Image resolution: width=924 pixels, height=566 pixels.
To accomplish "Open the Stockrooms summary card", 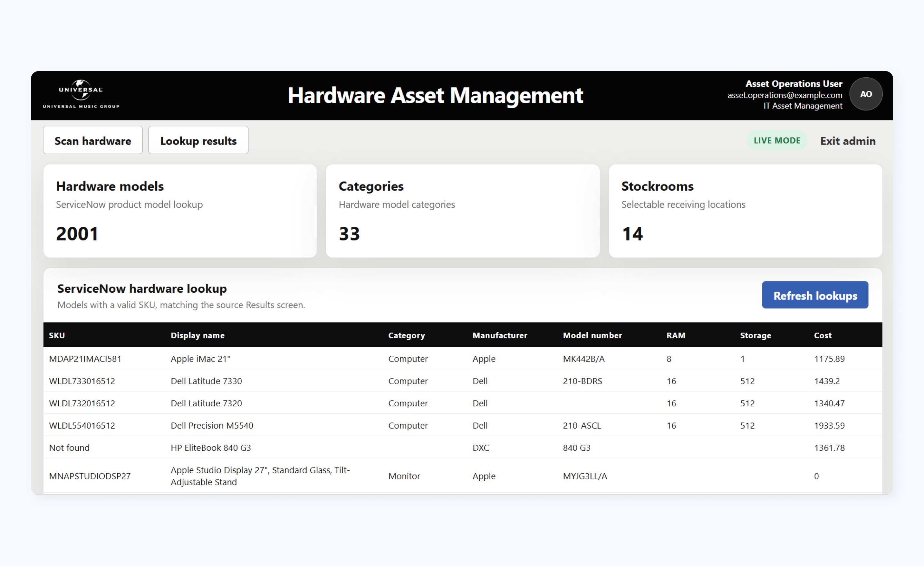I will tap(746, 211).
